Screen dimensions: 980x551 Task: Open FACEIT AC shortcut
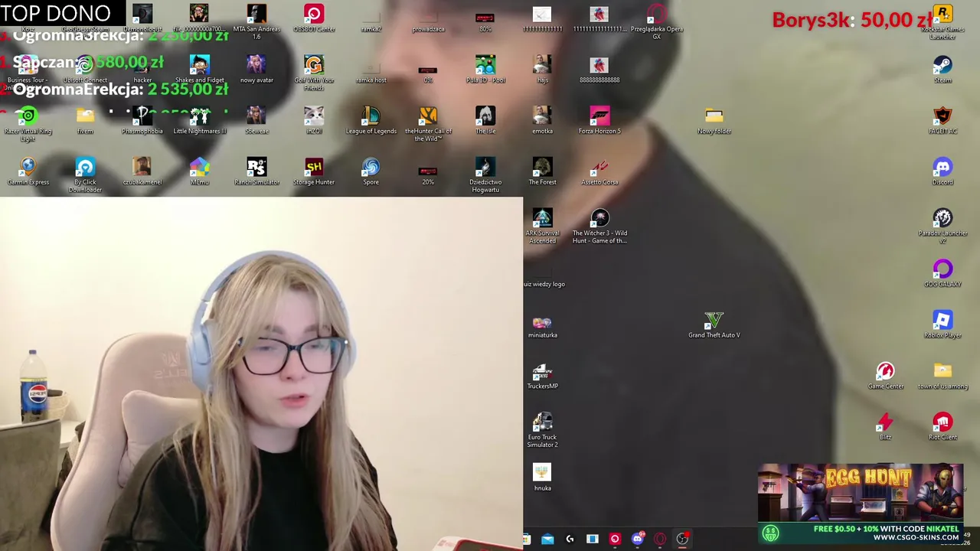[x=942, y=121]
